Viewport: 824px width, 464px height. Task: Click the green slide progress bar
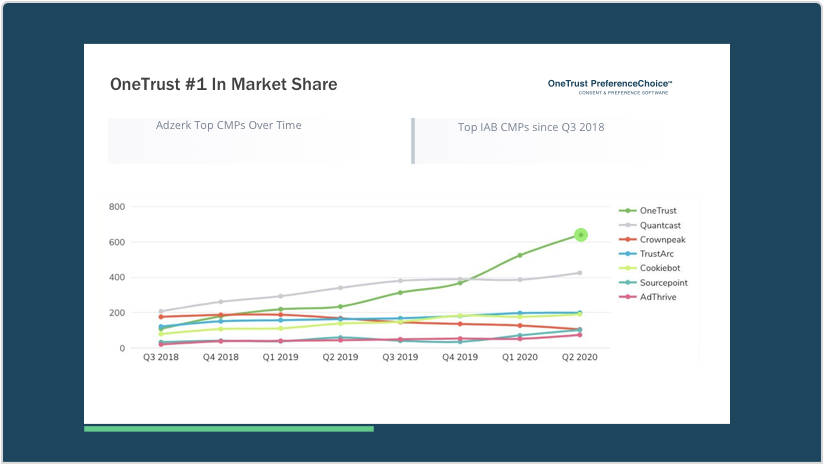(229, 429)
